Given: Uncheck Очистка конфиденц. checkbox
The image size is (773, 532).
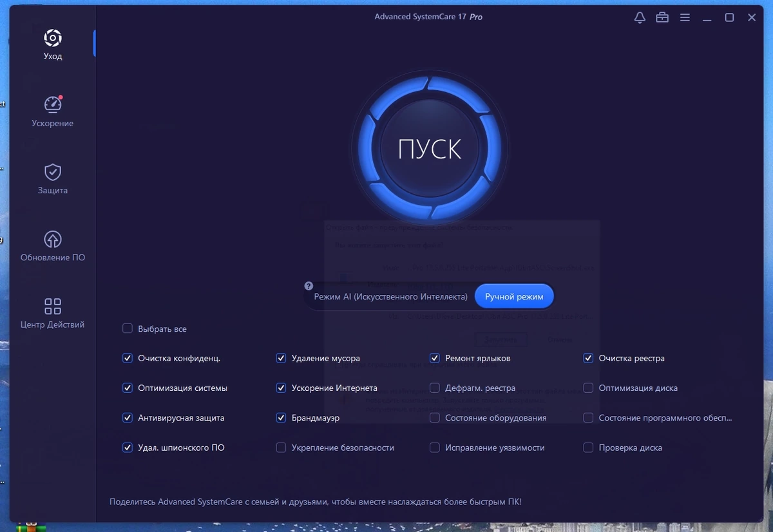Looking at the screenshot, I should 128,358.
